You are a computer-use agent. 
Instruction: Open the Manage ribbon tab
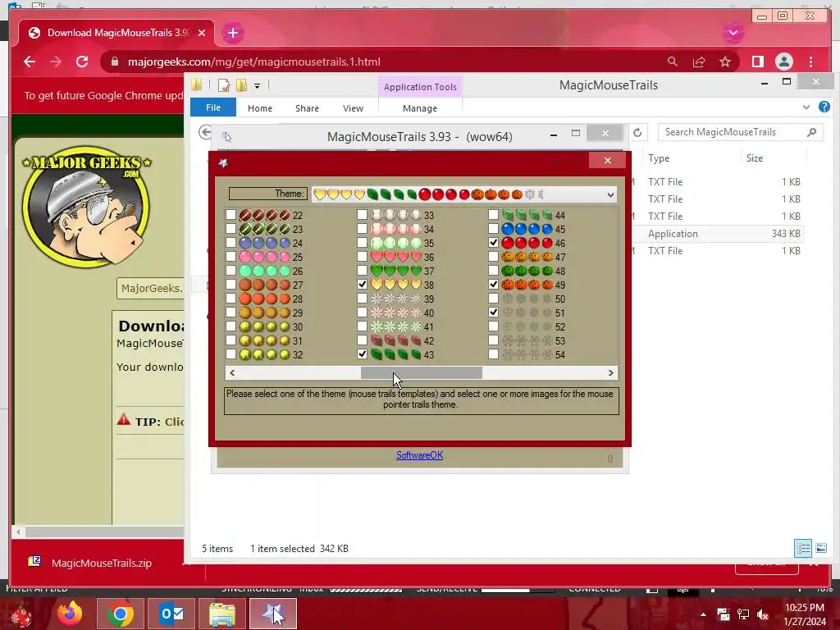coord(420,108)
